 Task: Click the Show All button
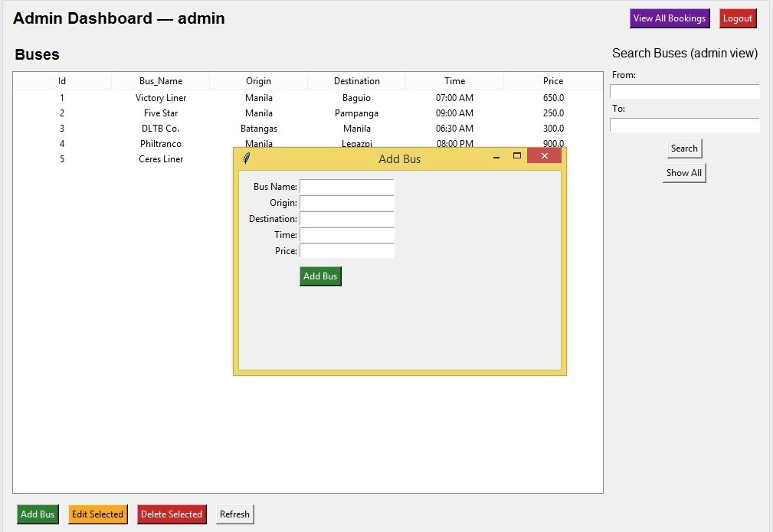683,173
